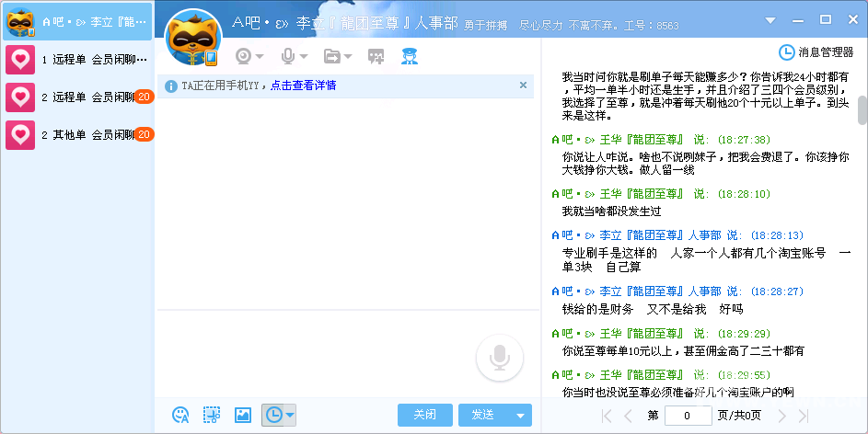Open the webcam options dropdown arrow
The image size is (868, 434).
[259, 56]
